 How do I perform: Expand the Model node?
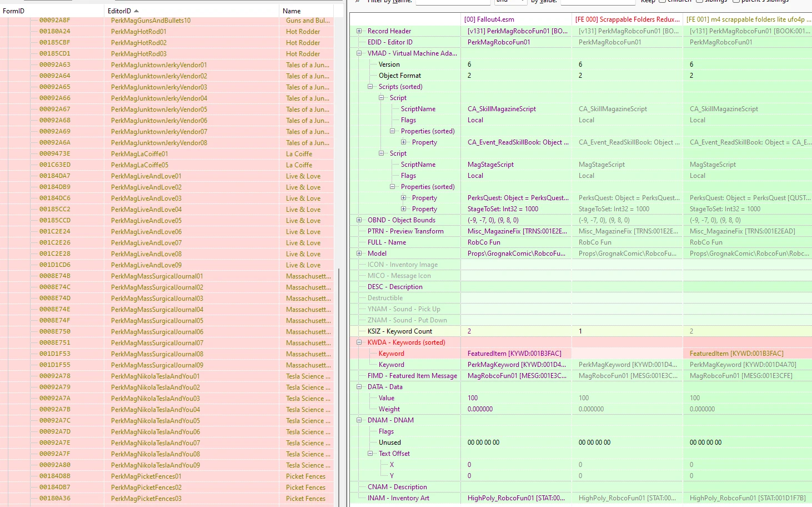[x=359, y=254]
